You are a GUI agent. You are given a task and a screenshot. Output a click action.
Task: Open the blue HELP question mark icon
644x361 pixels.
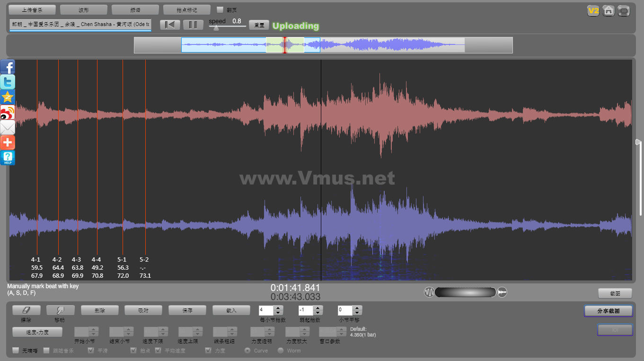(x=8, y=158)
